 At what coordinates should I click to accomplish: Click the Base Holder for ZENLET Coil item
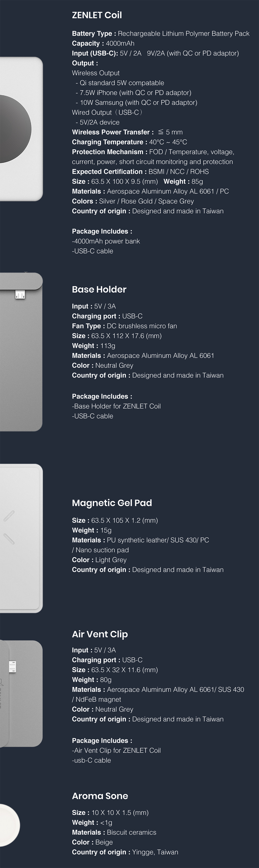coord(116,406)
